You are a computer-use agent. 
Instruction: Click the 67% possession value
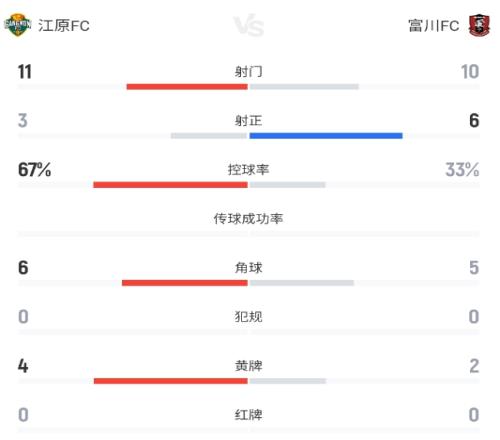click(x=35, y=170)
